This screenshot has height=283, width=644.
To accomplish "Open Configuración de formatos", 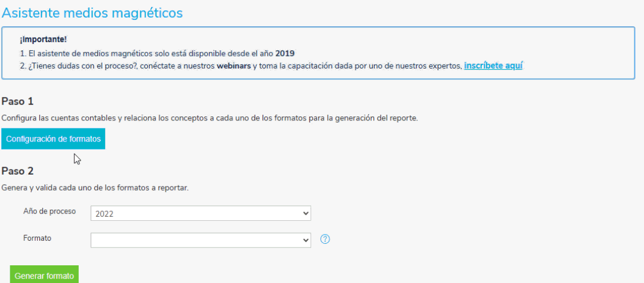I will pos(54,139).
